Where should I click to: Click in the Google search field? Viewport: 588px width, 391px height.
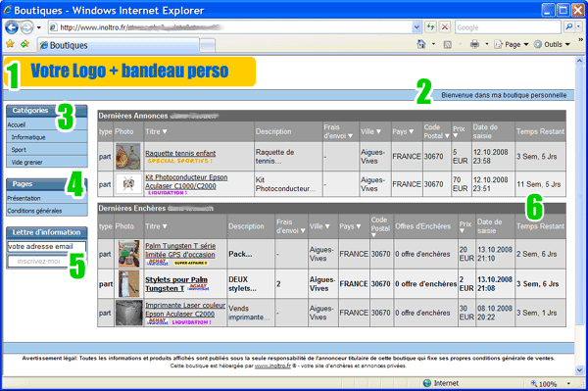[508, 27]
